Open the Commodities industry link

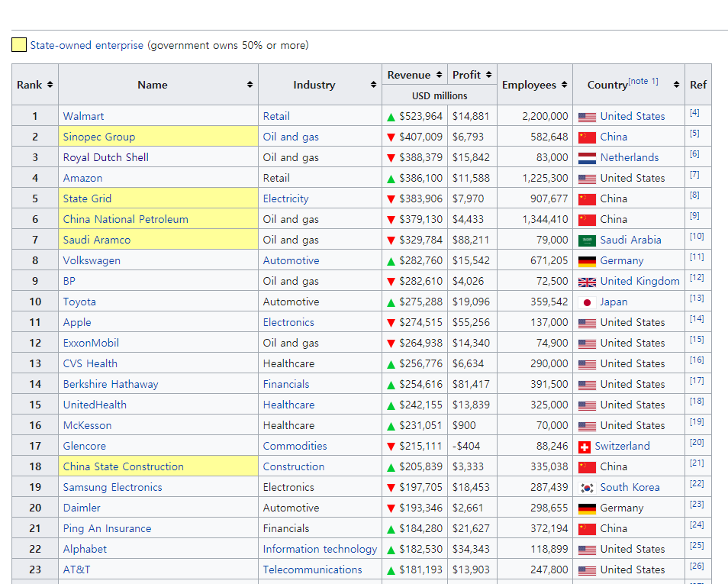pyautogui.click(x=295, y=446)
